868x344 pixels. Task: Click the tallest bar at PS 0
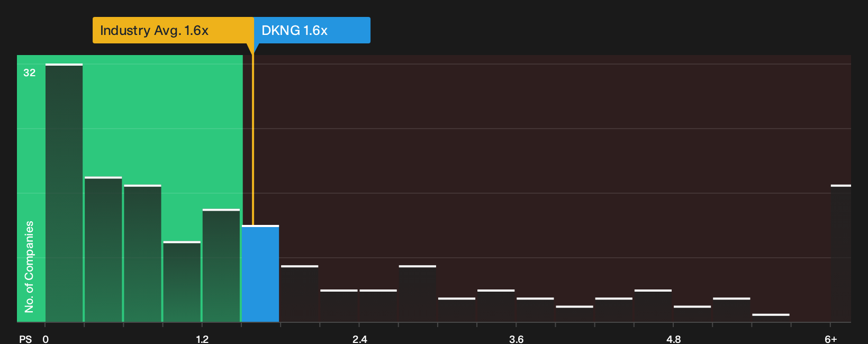[64, 193]
